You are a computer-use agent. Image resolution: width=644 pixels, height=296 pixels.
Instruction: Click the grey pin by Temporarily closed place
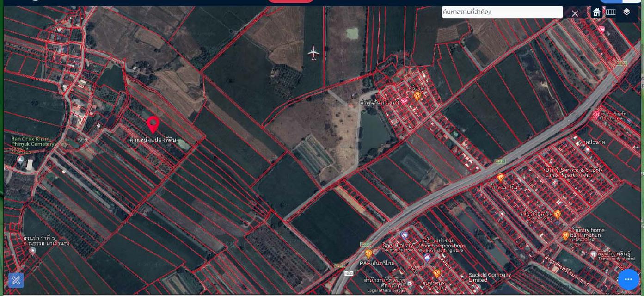[x=594, y=254]
